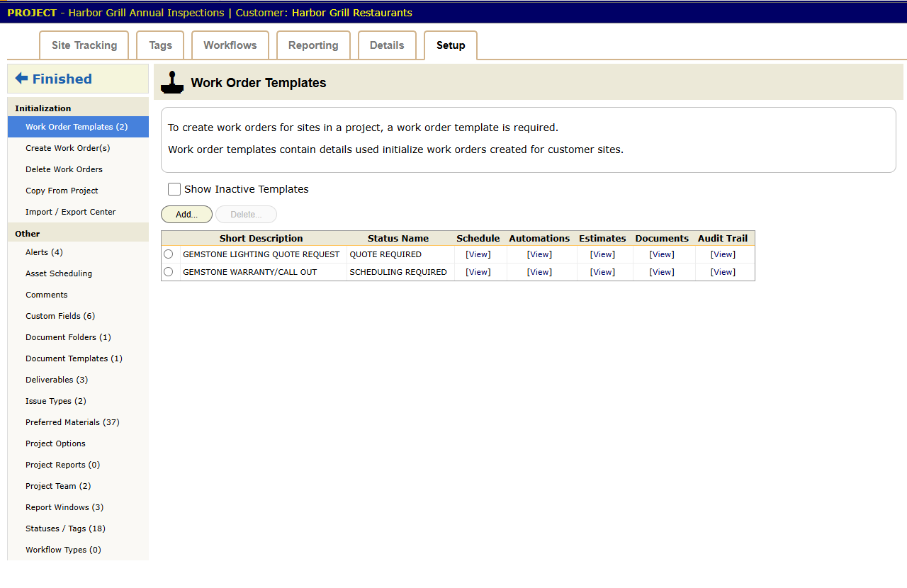Image resolution: width=907 pixels, height=588 pixels.
Task: Open Project Team (2)
Action: tap(78, 486)
